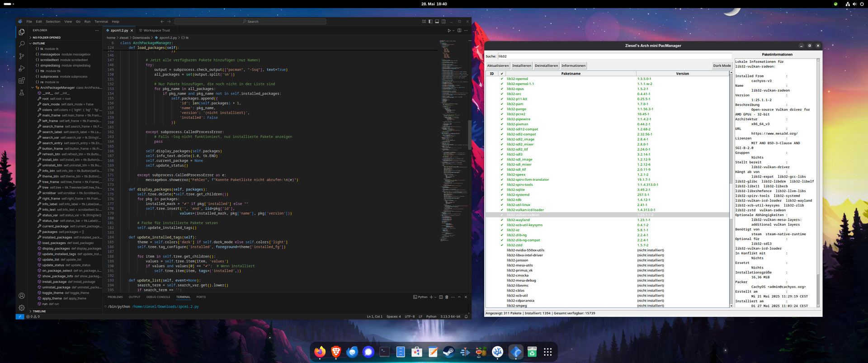This screenshot has width=868, height=363.
Task: Toggle Dark Mode in PacManager
Action: pos(722,66)
